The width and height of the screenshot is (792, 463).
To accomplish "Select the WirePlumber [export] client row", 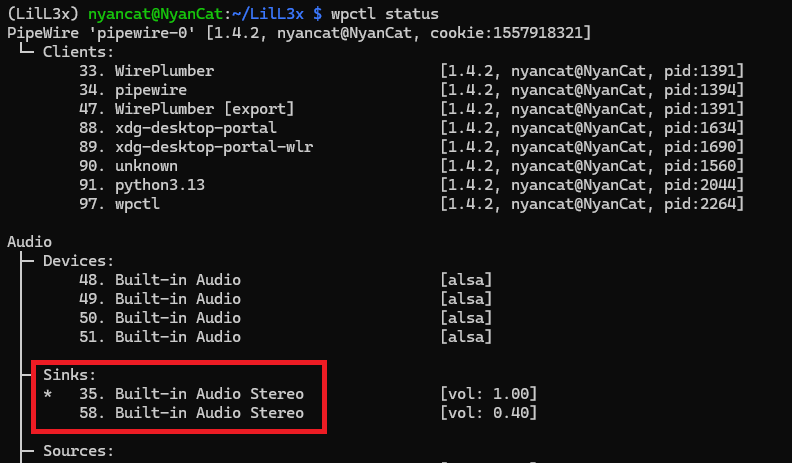I will tap(187, 109).
